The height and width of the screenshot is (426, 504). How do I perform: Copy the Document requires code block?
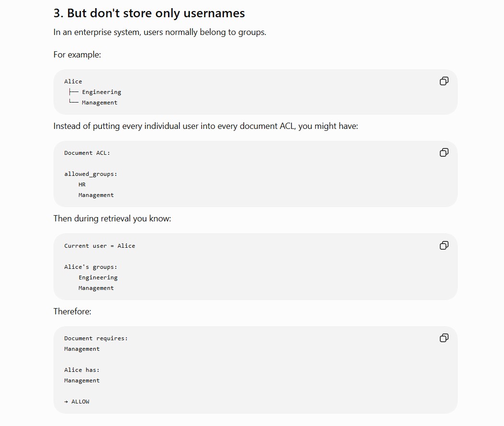444,338
